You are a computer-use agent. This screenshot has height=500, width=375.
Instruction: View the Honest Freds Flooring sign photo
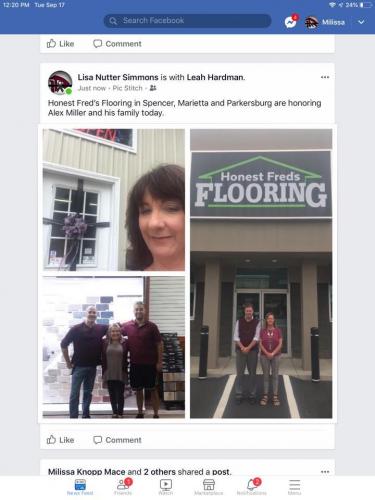pos(261,273)
